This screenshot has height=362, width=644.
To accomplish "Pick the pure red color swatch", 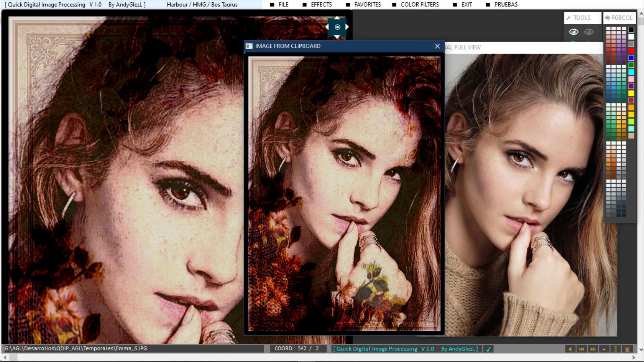I will [631, 51].
